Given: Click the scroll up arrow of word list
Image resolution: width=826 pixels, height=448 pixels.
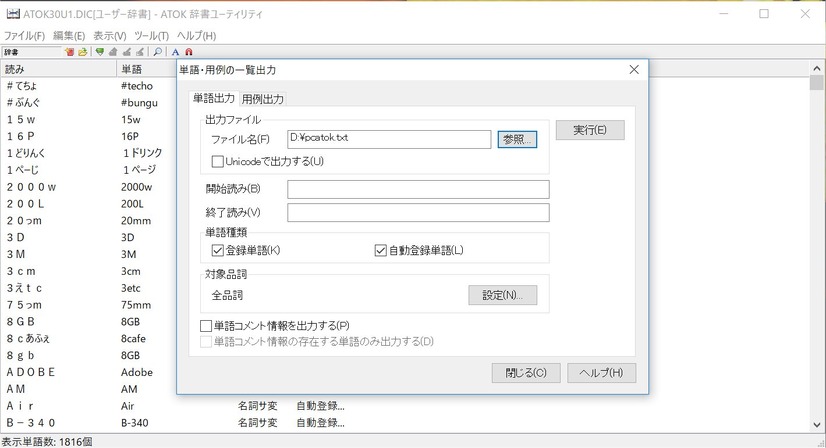Looking at the screenshot, I should point(817,69).
